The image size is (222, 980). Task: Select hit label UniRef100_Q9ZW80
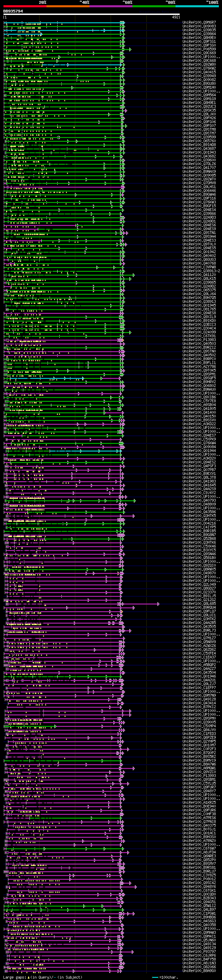[199, 64]
